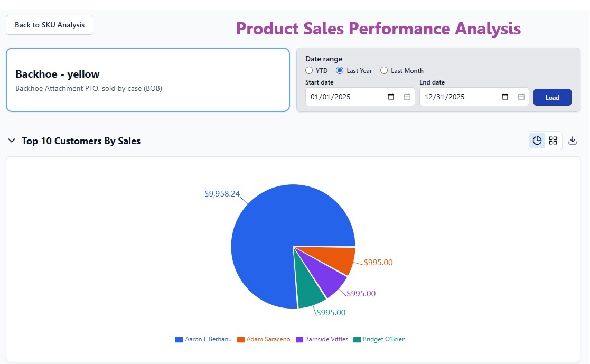Screen dimensions: 590x364
Task: Click the Product Sales Performance Analysis title
Action: tap(379, 29)
